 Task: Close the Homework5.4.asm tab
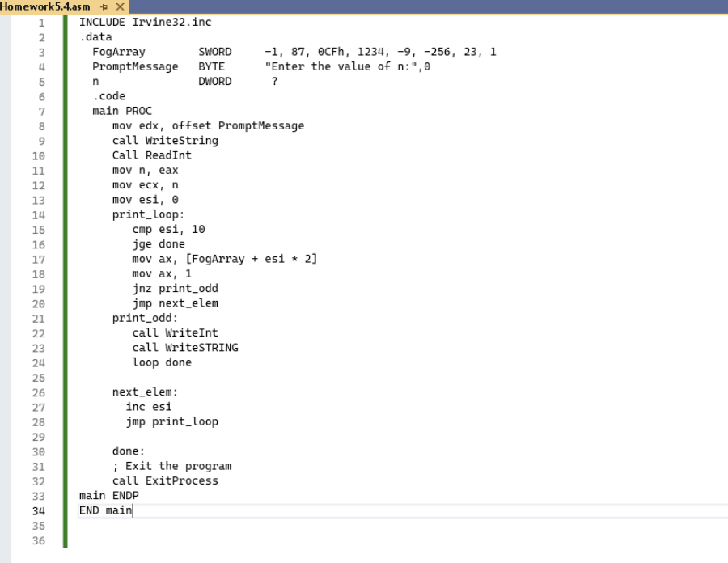click(120, 5)
